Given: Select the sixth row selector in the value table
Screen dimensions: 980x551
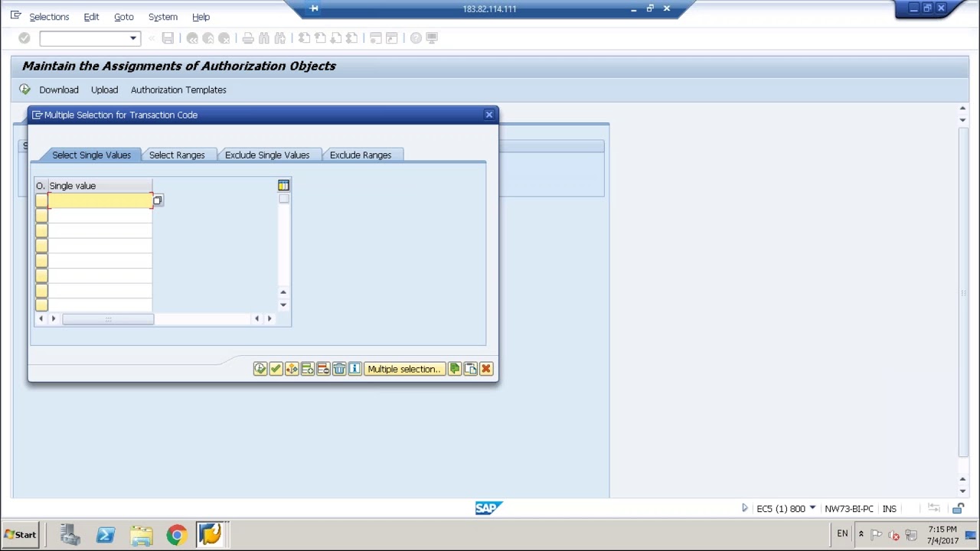Looking at the screenshot, I should coord(41,275).
